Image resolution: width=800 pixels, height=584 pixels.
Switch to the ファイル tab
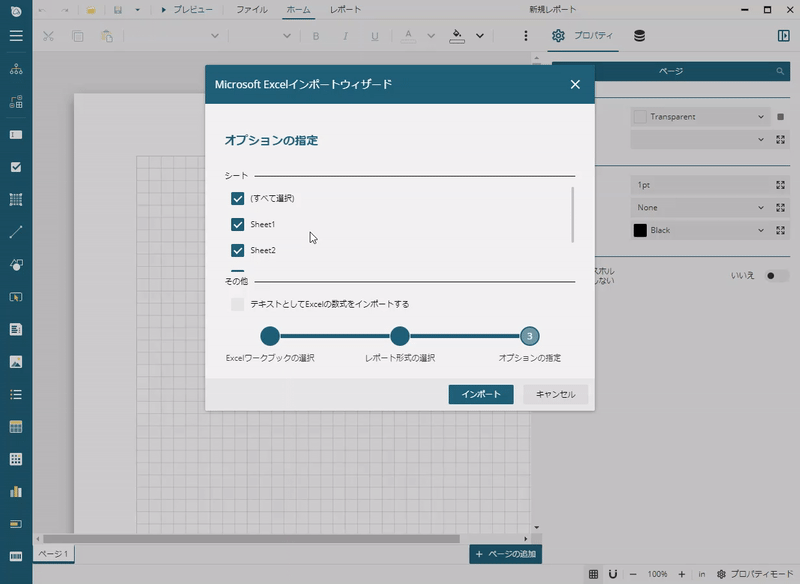(x=251, y=9)
